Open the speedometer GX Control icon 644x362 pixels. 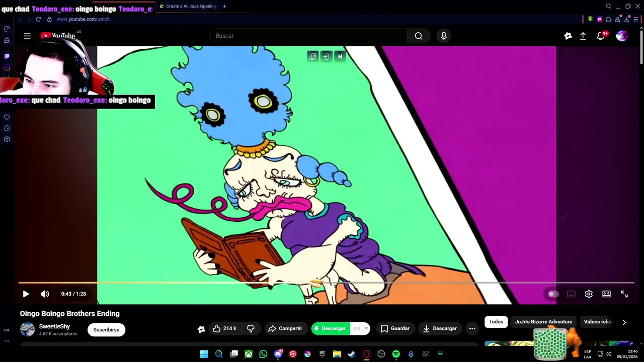[7, 29]
